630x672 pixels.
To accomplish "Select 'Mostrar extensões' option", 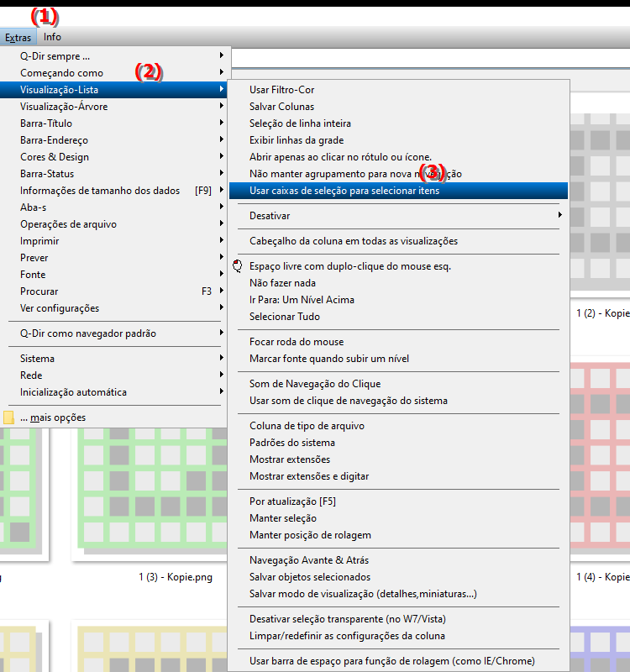I will [x=398, y=459].
